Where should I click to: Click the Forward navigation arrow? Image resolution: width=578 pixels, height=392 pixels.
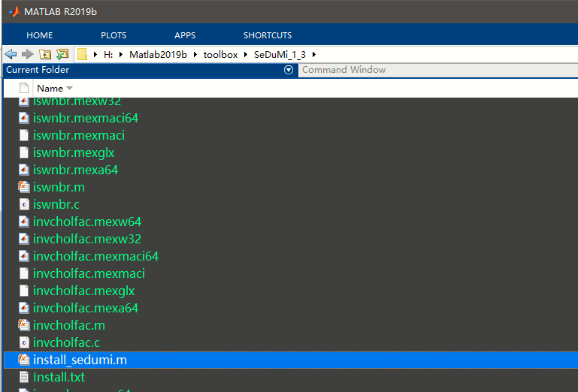(28, 55)
